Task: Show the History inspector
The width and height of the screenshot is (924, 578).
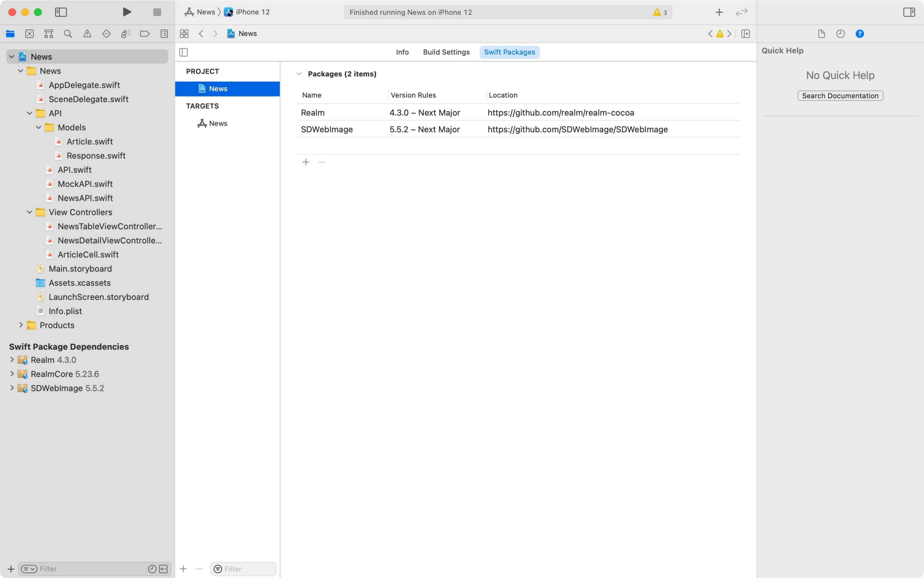Action: [x=840, y=34]
